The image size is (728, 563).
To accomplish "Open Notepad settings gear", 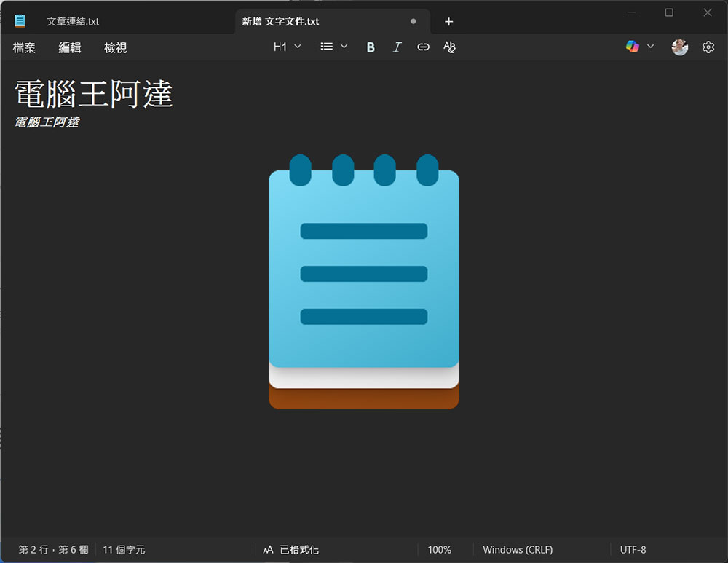I will click(708, 47).
